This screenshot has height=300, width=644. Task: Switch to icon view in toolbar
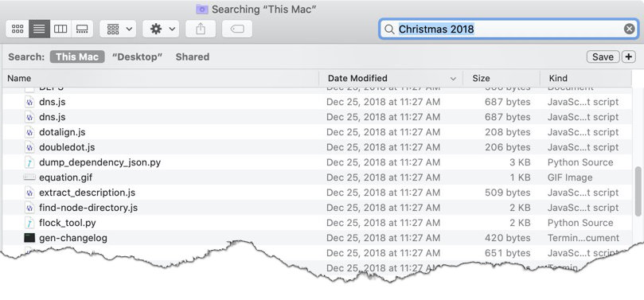tap(18, 29)
